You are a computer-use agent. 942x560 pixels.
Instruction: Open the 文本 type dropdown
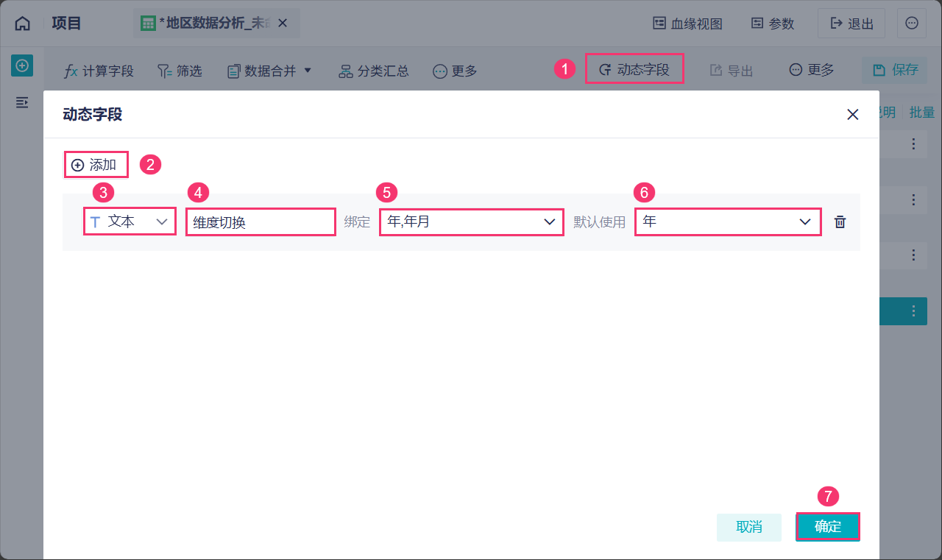(x=130, y=221)
